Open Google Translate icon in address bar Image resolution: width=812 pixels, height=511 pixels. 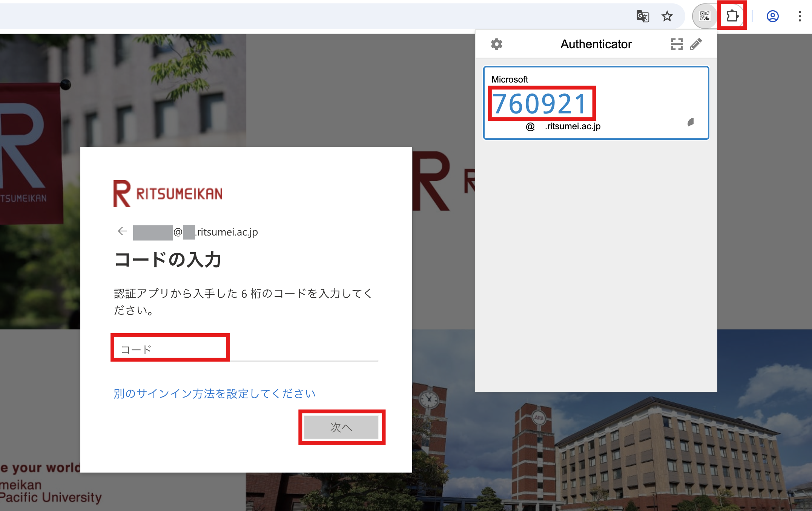643,16
